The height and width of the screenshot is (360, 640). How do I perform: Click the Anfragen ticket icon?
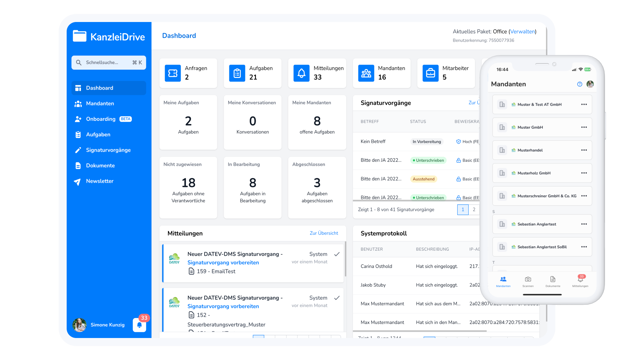pos(173,73)
